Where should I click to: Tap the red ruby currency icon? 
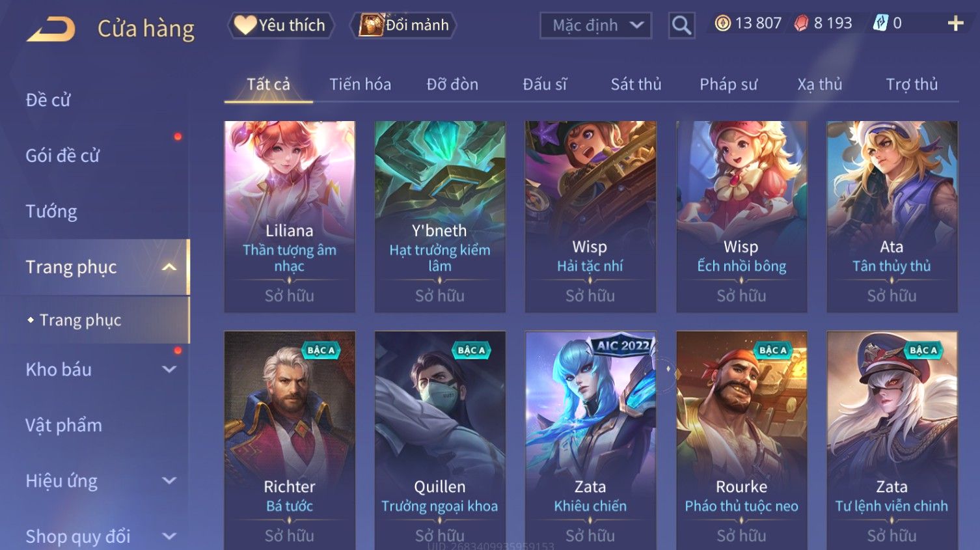pos(801,23)
